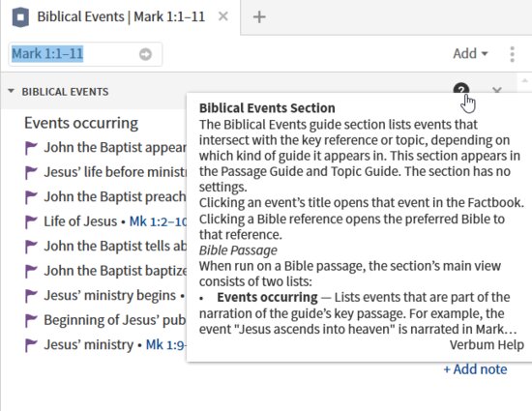Screen dimensions: 532x411
Task: Open the Mk 1:9 Bible reference link
Action: 166,345
